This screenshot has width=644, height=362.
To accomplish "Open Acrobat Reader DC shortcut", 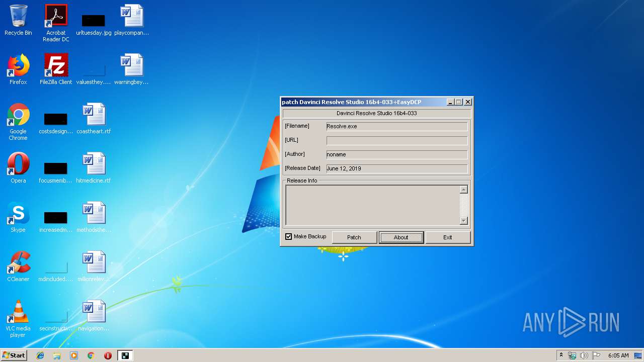I will click(x=56, y=23).
